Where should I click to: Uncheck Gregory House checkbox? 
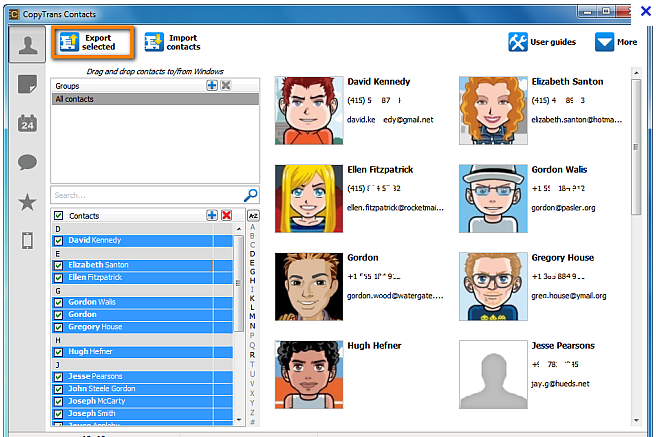pos(59,327)
